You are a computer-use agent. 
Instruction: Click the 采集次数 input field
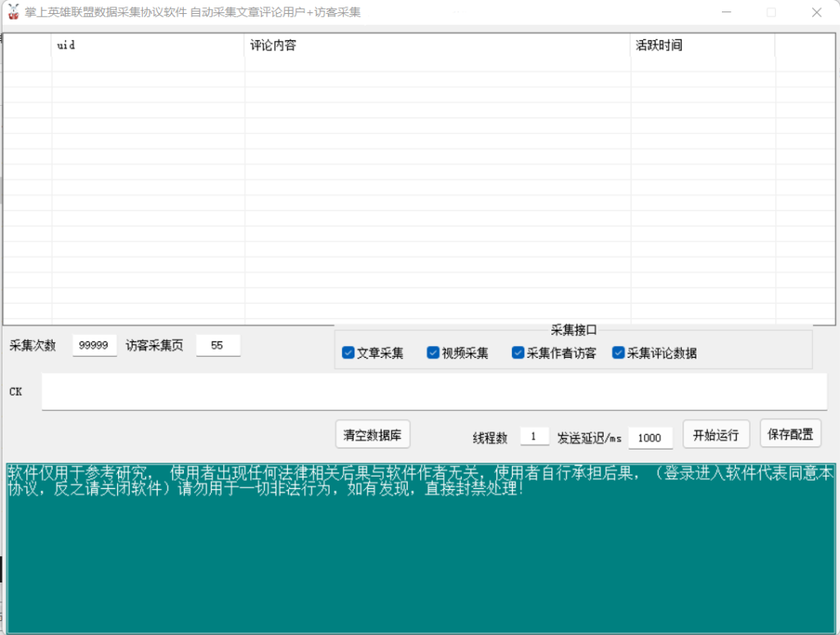click(94, 345)
